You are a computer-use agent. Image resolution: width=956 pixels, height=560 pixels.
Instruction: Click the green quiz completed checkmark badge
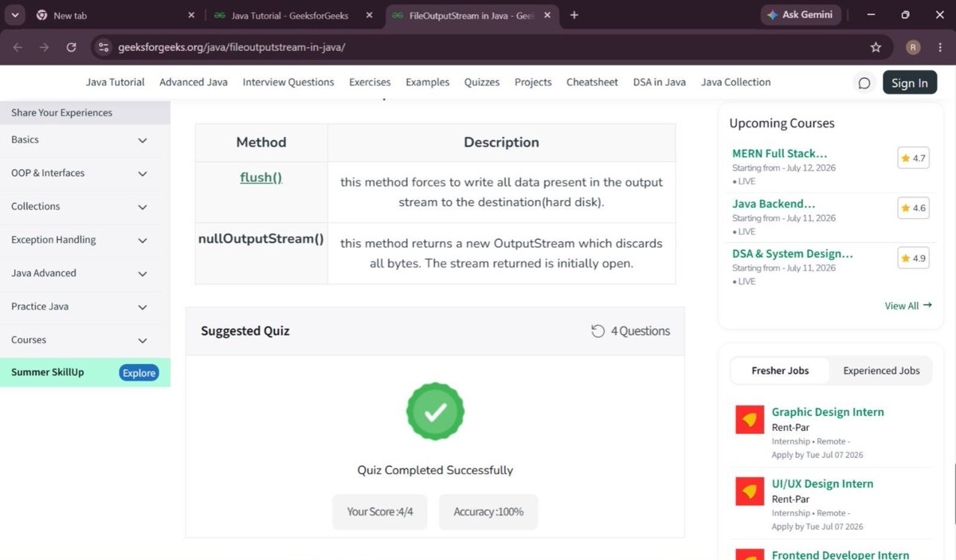point(435,412)
